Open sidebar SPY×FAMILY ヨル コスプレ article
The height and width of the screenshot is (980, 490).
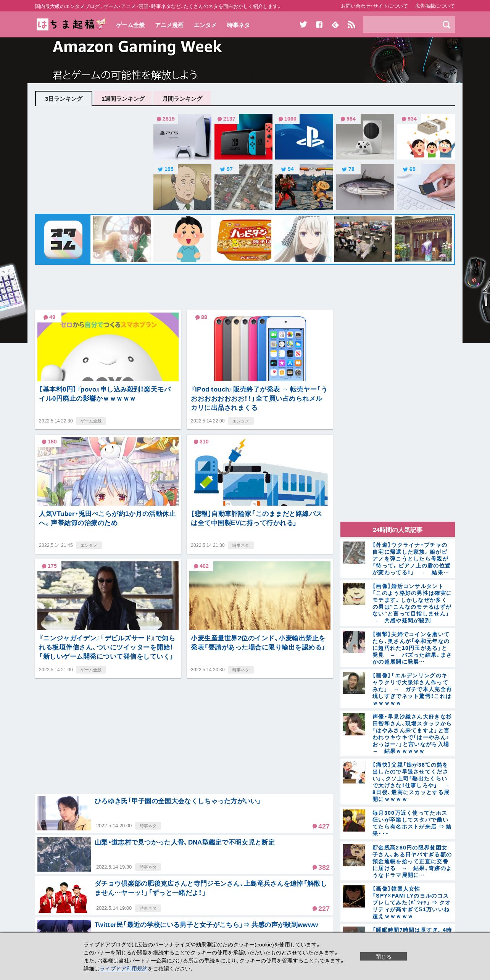(412, 903)
